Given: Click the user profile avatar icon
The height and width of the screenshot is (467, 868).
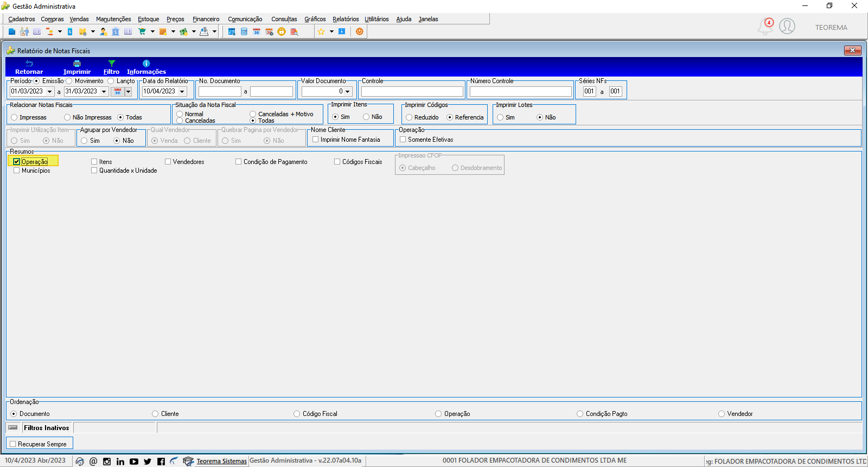Looking at the screenshot, I should click(787, 26).
